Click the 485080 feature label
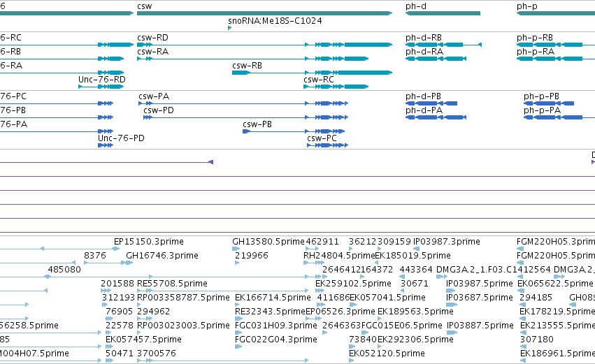The height and width of the screenshot is (364, 595). point(64,270)
